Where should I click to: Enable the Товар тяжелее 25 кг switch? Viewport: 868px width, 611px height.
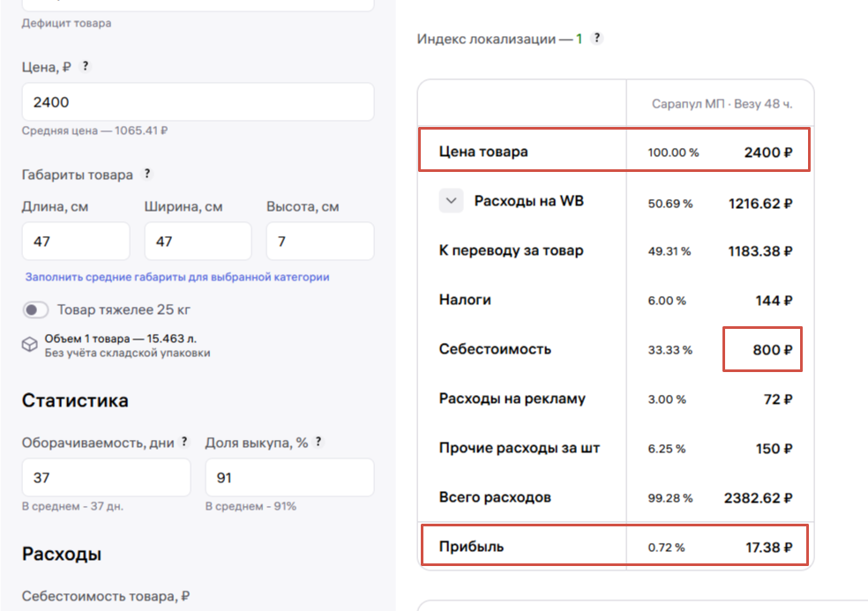(36, 310)
